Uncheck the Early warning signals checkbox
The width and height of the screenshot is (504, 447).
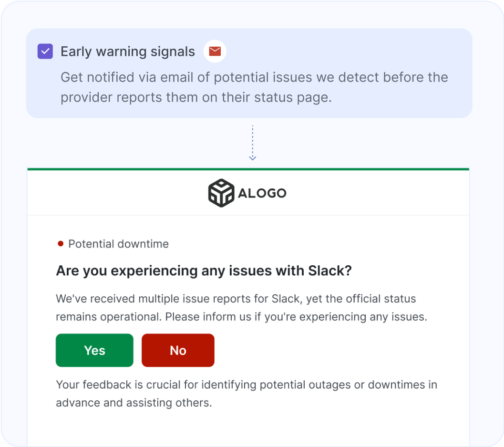click(x=45, y=51)
